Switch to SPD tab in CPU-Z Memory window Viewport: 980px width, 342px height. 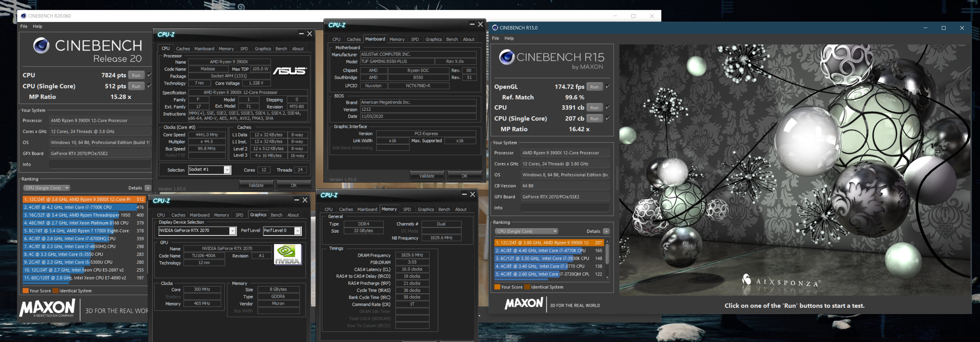pos(407,210)
